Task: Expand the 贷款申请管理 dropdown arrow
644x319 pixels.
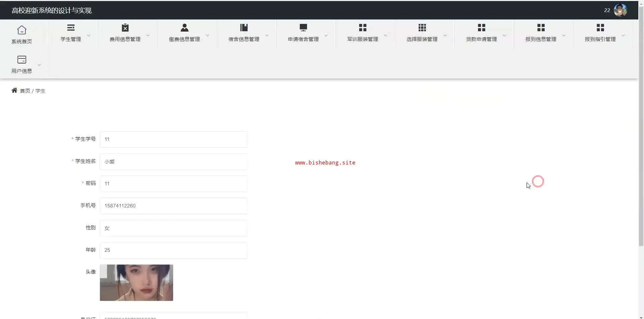Action: point(504,35)
